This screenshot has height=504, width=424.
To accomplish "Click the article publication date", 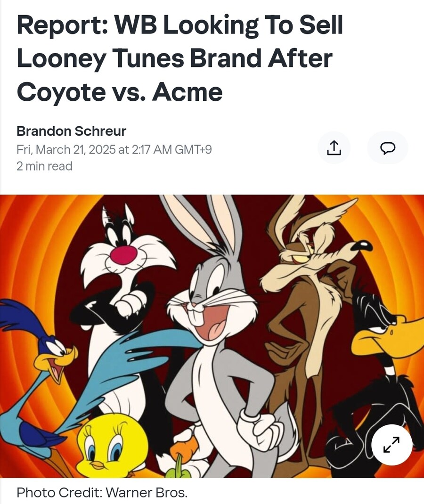I will tap(114, 149).
